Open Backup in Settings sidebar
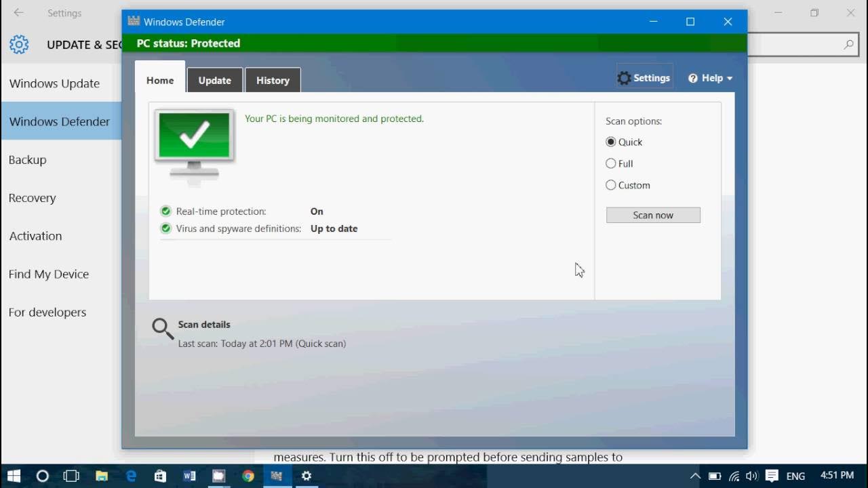Viewport: 868px width, 488px height. click(61, 160)
